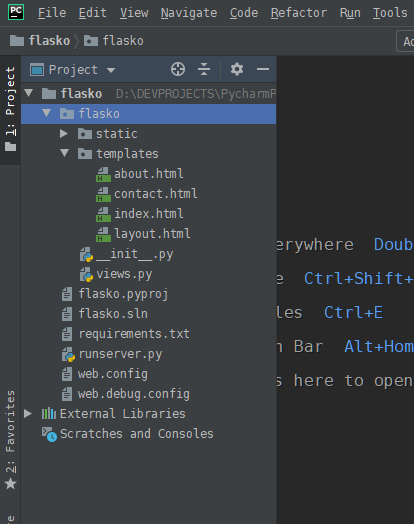414x524 pixels.
Task: Click the static folder icon
Action: 85,134
